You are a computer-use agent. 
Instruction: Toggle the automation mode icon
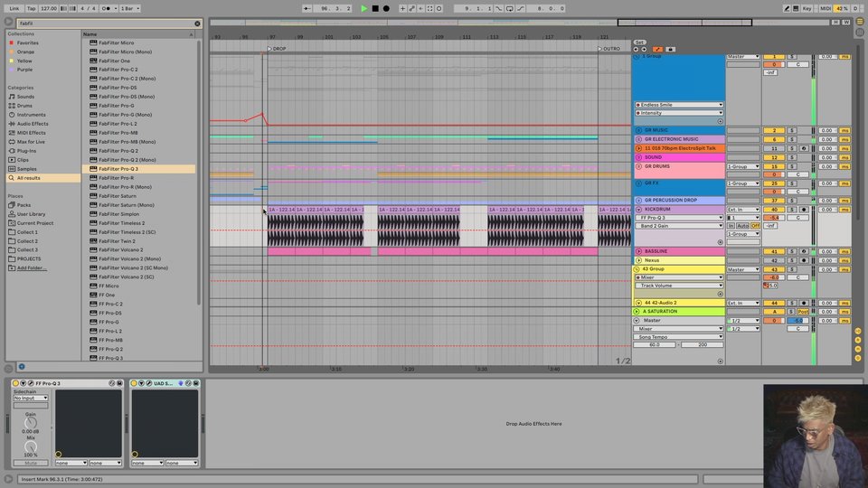[657, 49]
